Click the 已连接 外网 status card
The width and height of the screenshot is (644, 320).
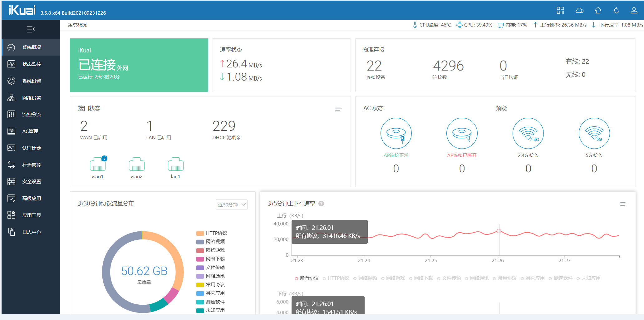point(139,65)
